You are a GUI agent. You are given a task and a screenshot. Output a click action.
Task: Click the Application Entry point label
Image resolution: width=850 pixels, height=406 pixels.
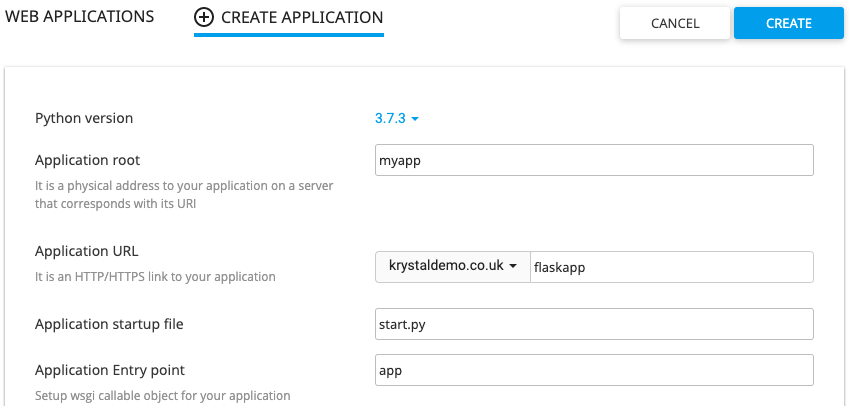(110, 370)
